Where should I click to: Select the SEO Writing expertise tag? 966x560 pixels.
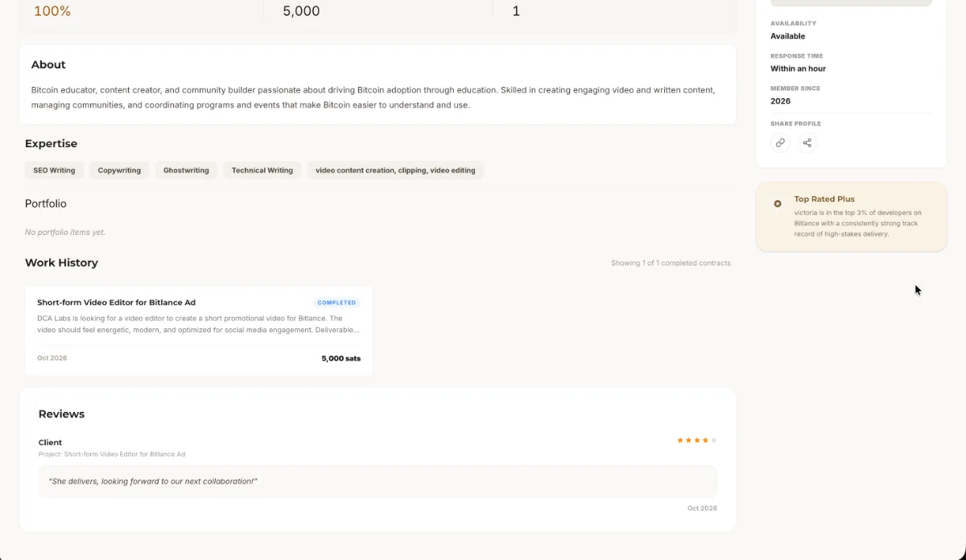pyautogui.click(x=54, y=171)
